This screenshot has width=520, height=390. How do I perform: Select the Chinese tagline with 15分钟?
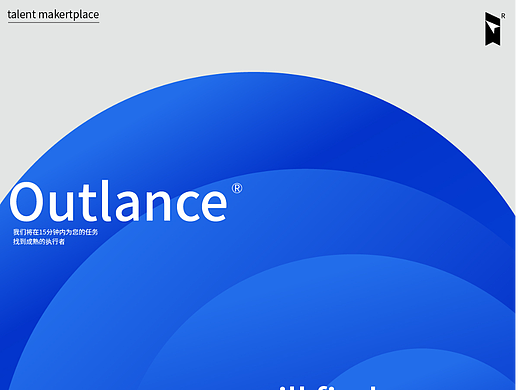click(x=56, y=237)
